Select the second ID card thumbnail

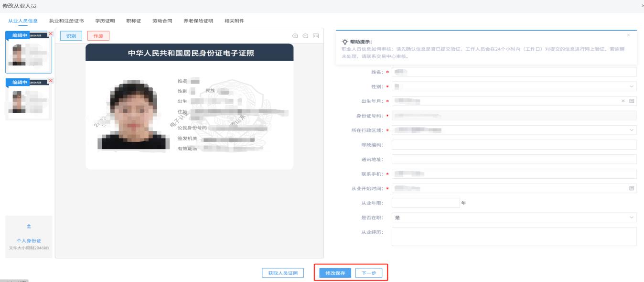click(28, 99)
